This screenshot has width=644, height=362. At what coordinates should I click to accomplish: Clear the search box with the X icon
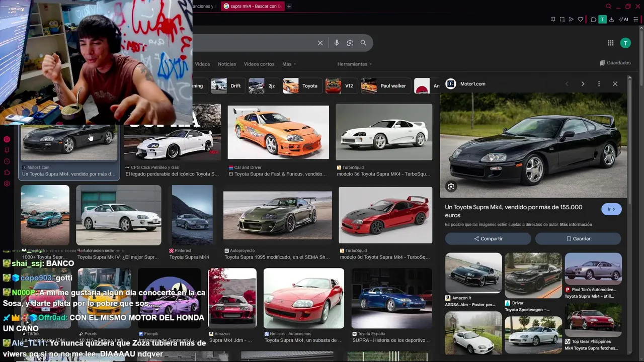[x=320, y=43]
